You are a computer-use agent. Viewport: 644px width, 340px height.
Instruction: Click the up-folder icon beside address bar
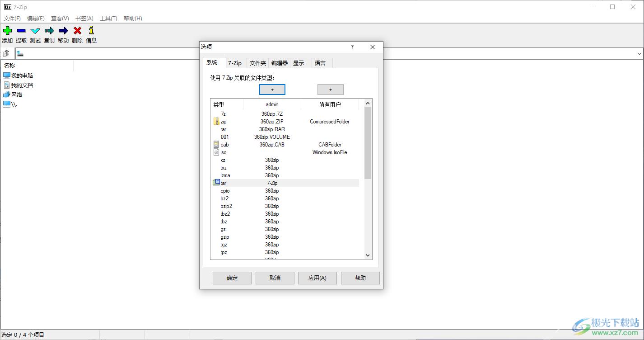click(x=6, y=53)
